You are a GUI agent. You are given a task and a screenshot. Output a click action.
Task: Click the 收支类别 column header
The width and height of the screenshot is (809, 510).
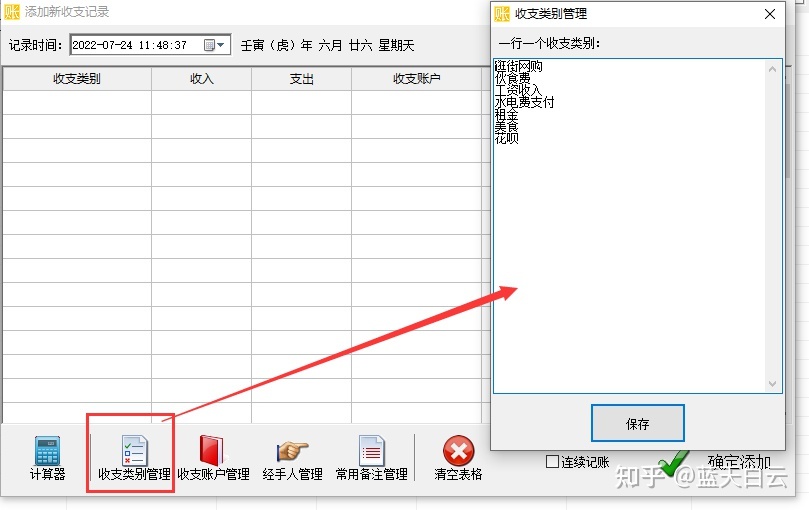(x=77, y=79)
